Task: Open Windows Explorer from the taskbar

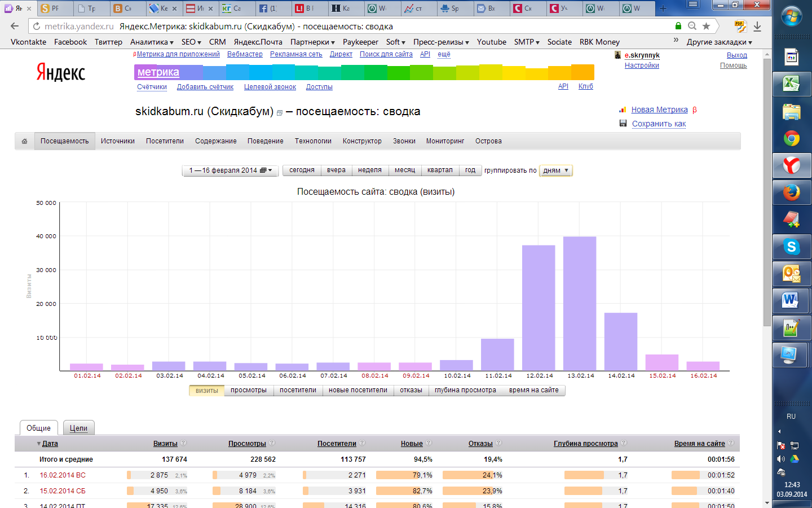Action: pyautogui.click(x=792, y=112)
